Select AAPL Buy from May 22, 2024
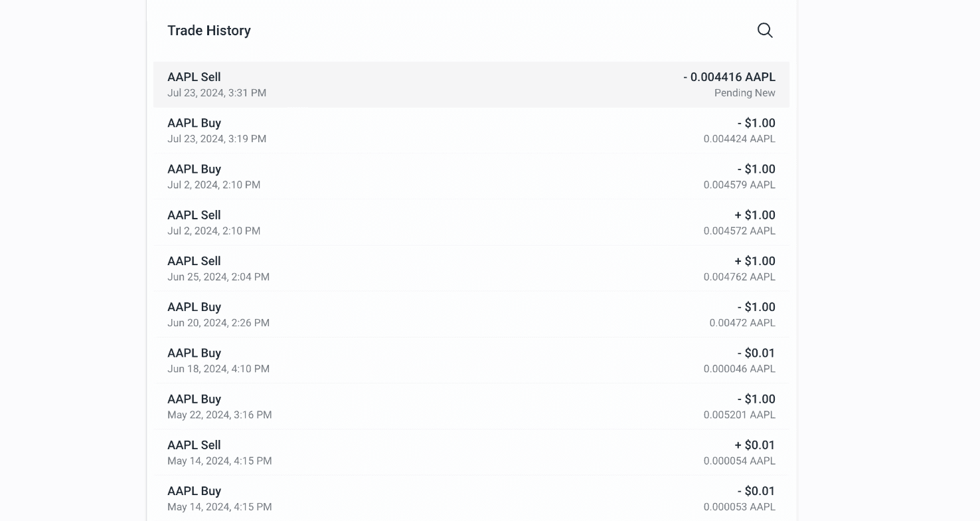This screenshot has width=980, height=521. pyautogui.click(x=471, y=406)
